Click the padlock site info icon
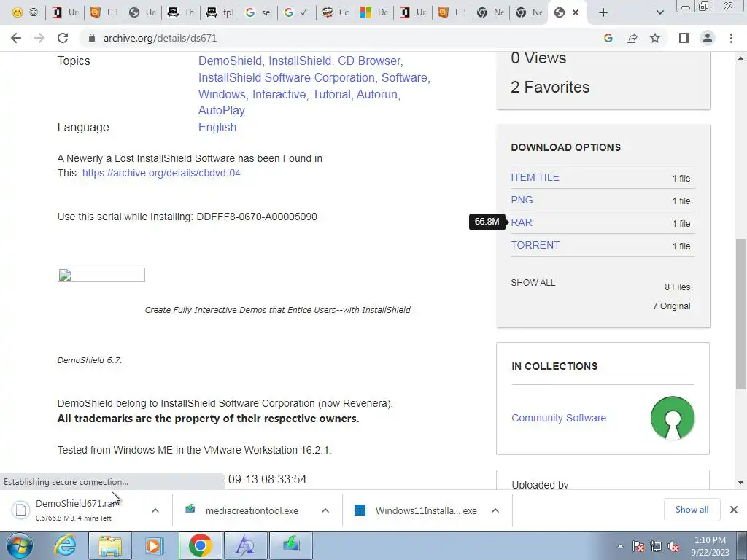 click(x=92, y=38)
